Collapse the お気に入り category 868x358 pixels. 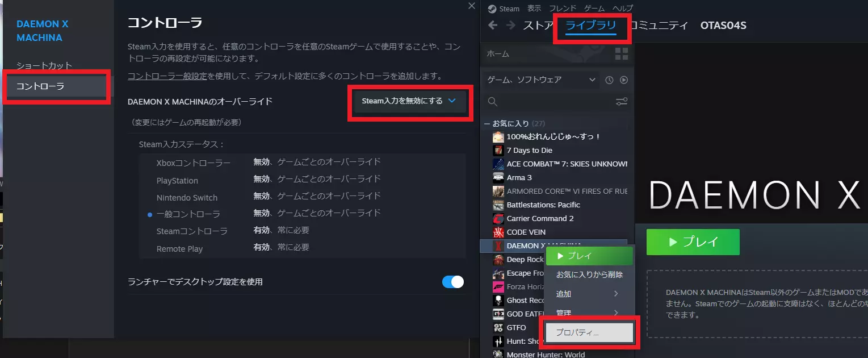tap(487, 123)
